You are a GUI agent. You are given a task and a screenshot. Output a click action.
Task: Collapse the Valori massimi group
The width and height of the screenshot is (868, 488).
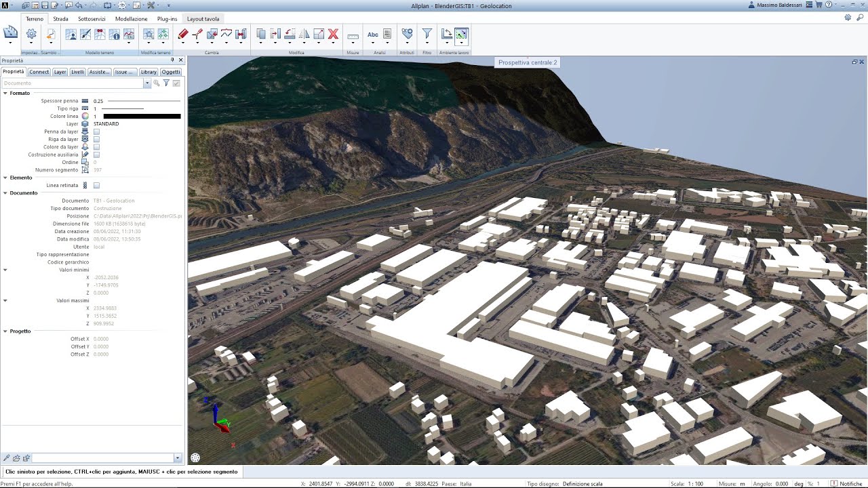click(5, 300)
